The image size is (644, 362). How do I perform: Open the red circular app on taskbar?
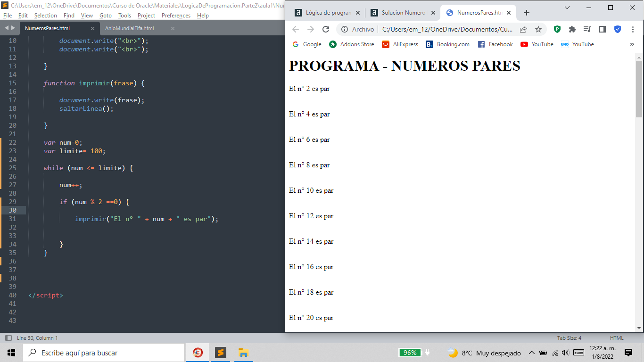[198, 353]
